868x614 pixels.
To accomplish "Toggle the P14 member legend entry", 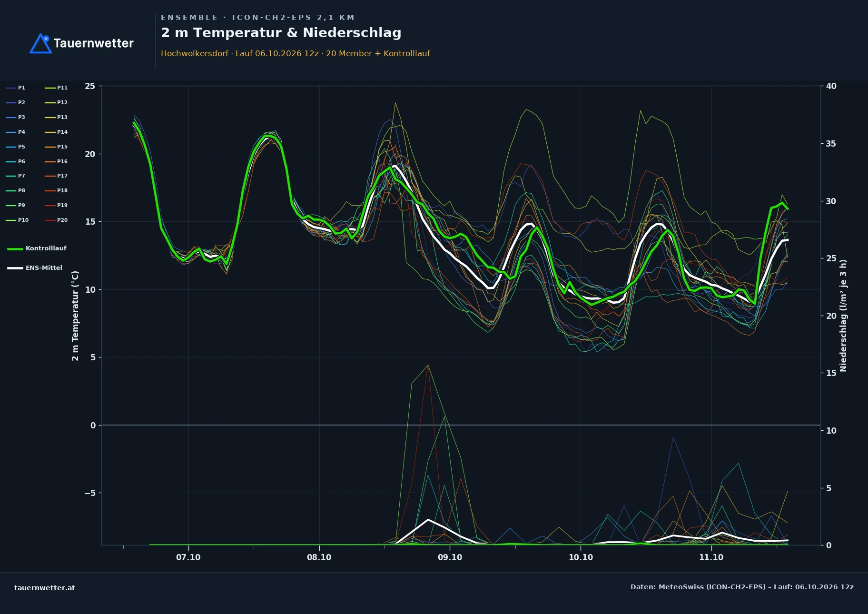I will 56,132.
